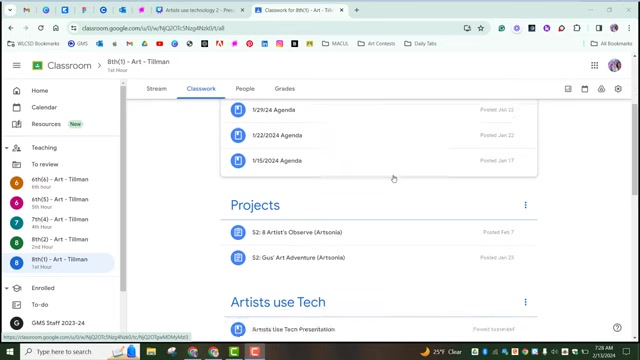Collapse the Teaching section in sidebar
The image size is (640, 360).
(x=7, y=148)
